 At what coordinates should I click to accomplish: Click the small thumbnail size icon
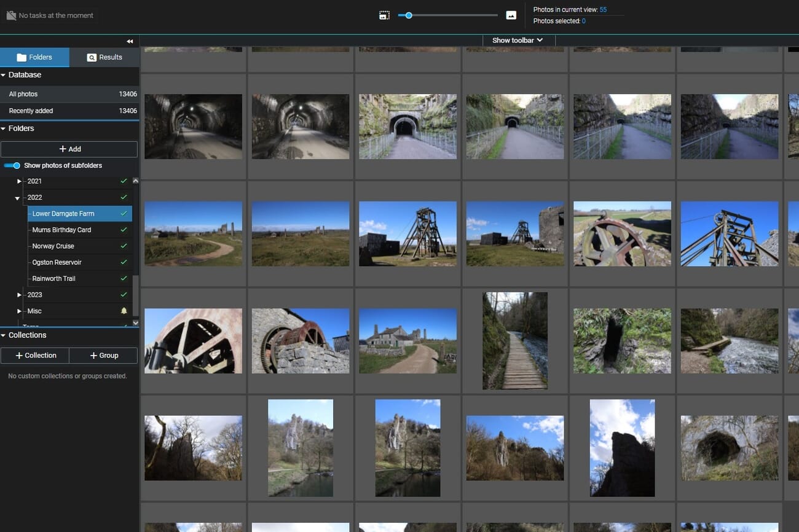coord(384,15)
